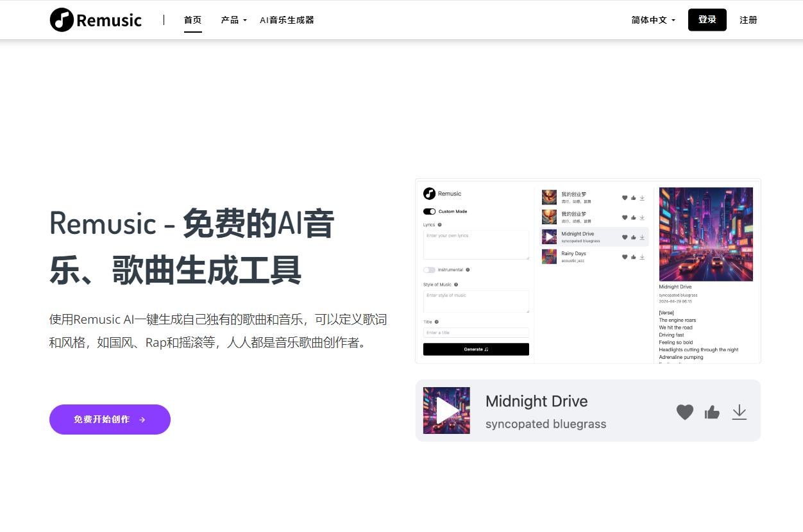Open the 首页 home tab
803x532 pixels.
pos(192,20)
